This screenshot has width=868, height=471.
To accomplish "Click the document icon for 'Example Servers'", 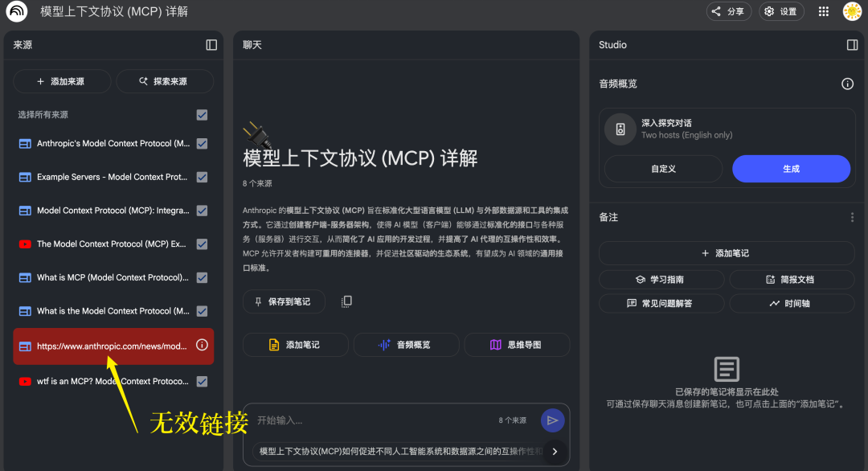I will (x=25, y=177).
